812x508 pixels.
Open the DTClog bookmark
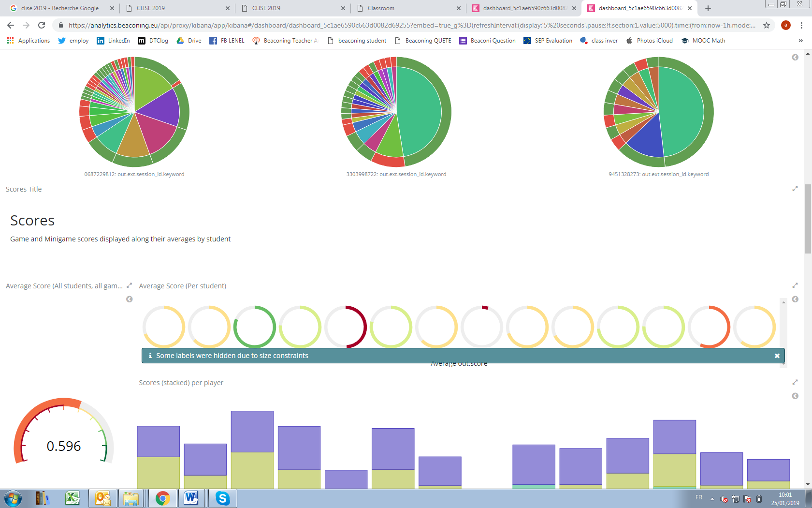click(153, 41)
